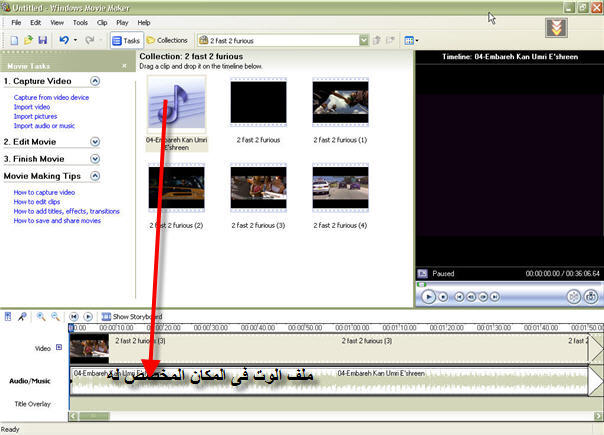Click the Save Project icon in toolbar

click(42, 40)
